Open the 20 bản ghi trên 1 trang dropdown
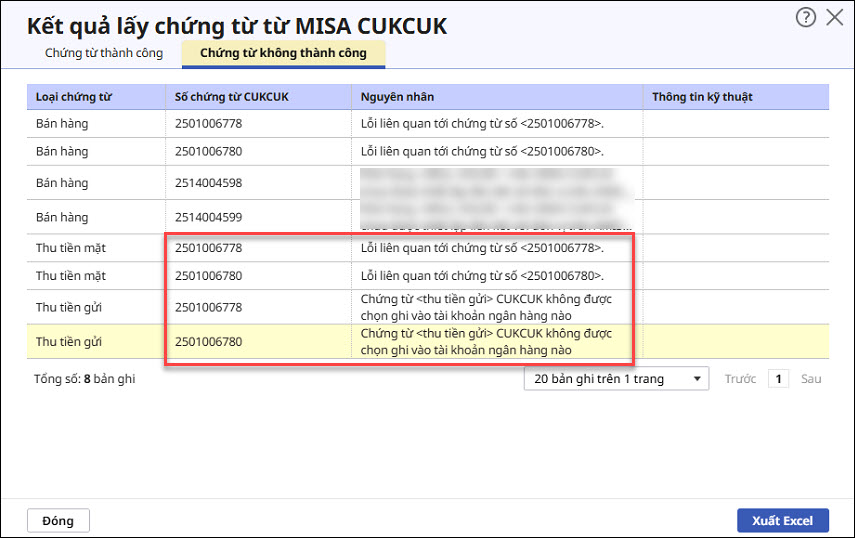 pos(616,379)
